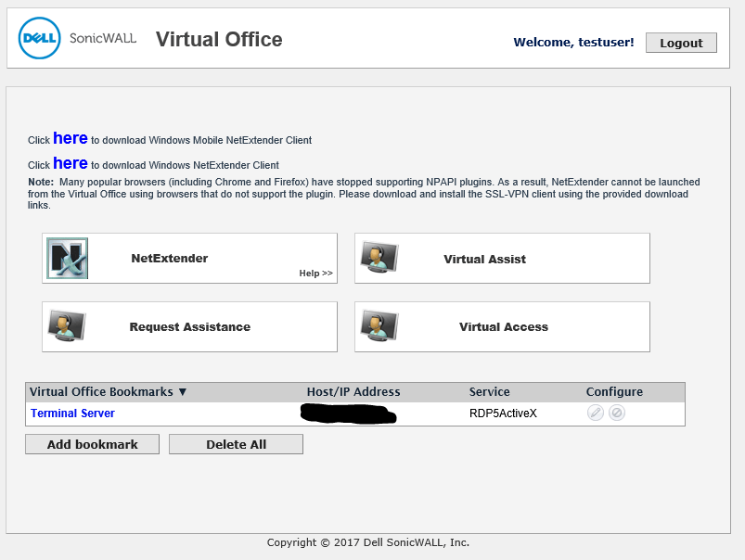Click the Copyright 2017 Dell SonicWALL footer

coord(368,542)
